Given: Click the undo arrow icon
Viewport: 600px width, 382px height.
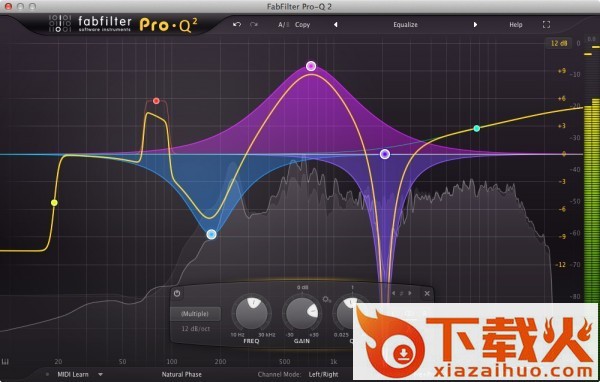Looking at the screenshot, I should (237, 24).
